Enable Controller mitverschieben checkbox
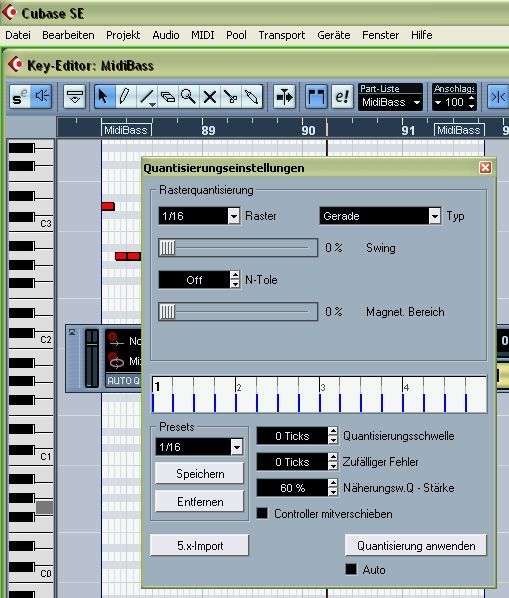The height and width of the screenshot is (598, 509). pos(262,513)
